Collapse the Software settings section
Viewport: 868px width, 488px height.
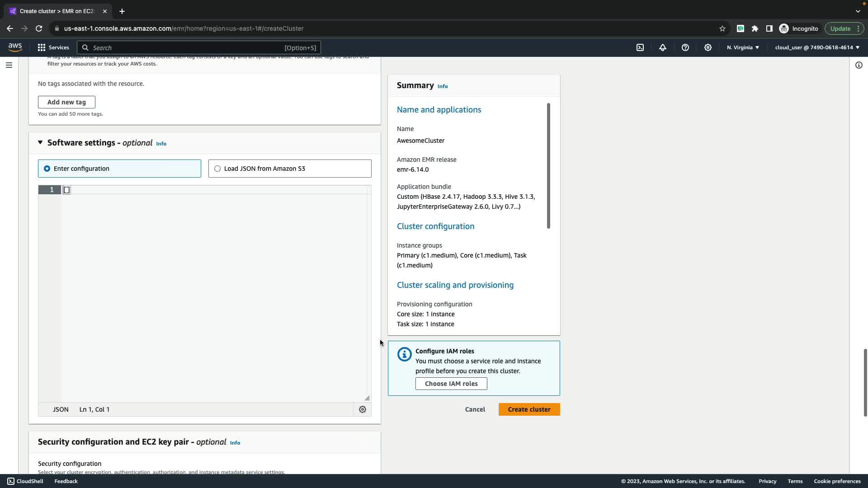pyautogui.click(x=40, y=143)
